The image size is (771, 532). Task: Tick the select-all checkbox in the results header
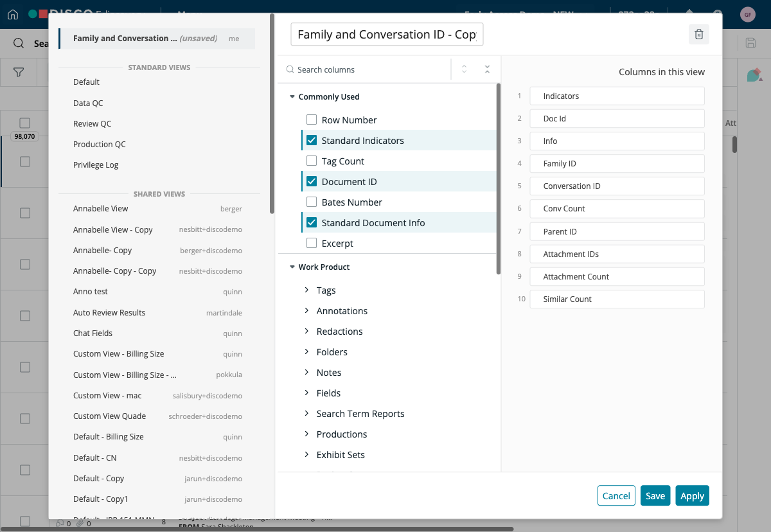24,123
